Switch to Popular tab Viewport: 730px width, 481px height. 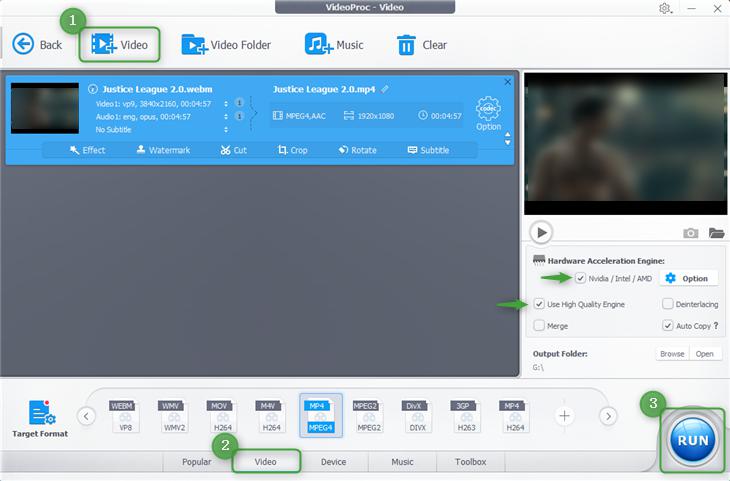tap(196, 461)
